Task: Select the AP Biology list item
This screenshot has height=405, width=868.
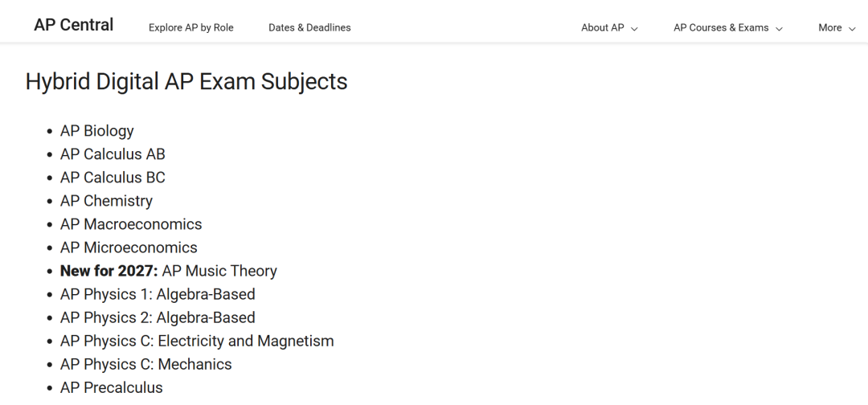Action: (x=97, y=131)
